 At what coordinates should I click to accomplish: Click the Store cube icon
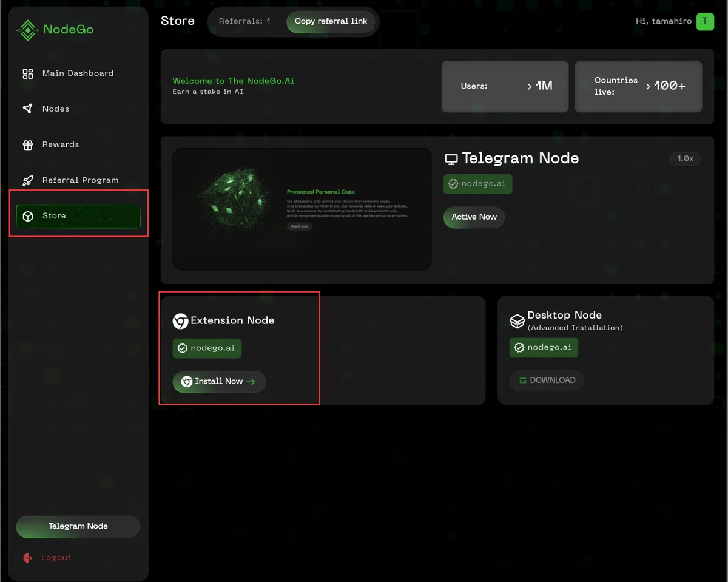pyautogui.click(x=28, y=216)
